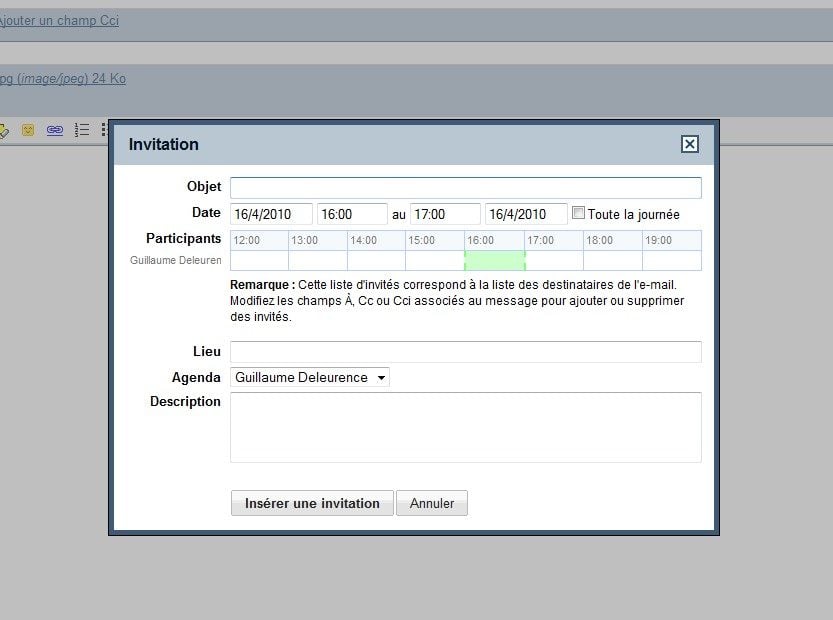Open the 16:00 start time field
Viewport: 833px width, 620px height.
[351, 214]
